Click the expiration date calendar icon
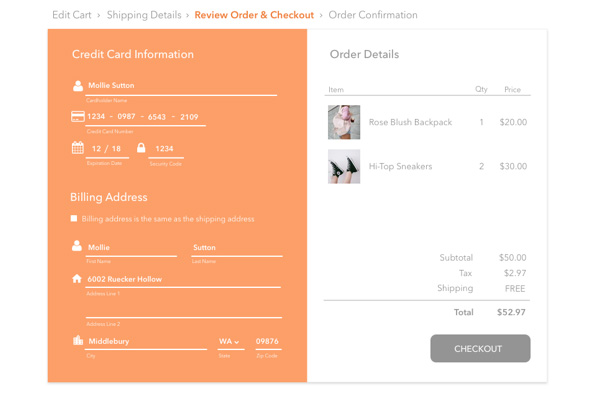The image size is (600, 400). [78, 148]
